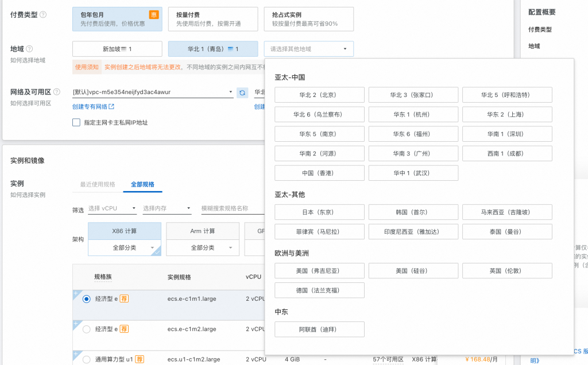Pick the 日本（东京）region button
The height and width of the screenshot is (365, 588).
pos(319,212)
